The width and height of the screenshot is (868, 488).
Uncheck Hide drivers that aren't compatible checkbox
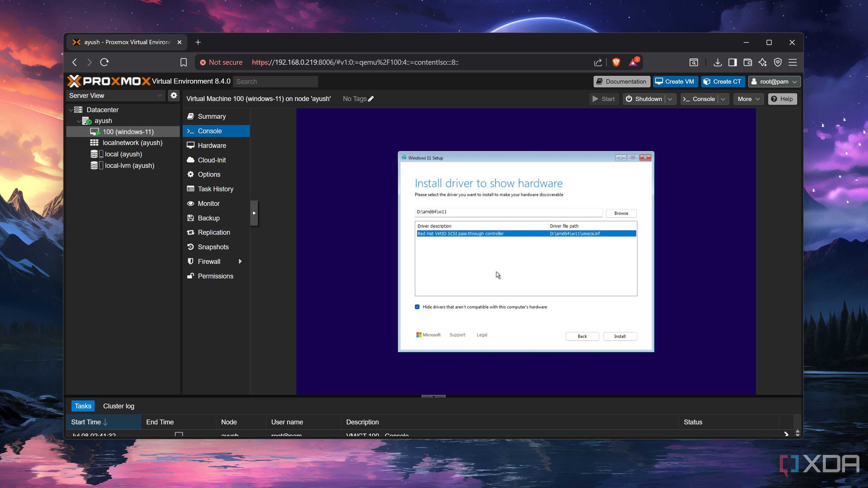417,307
